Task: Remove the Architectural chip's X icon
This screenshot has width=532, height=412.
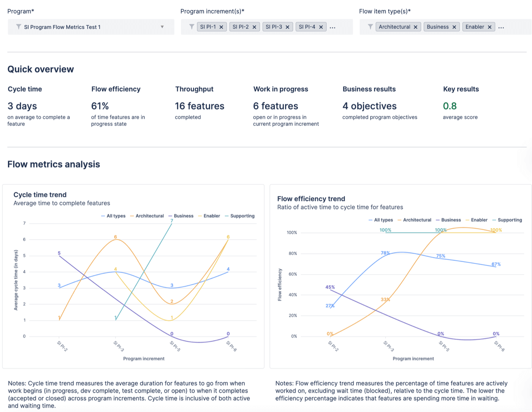Action: (x=416, y=27)
